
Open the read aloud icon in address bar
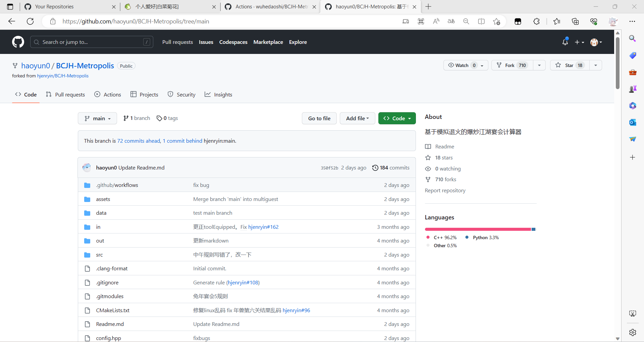pos(436,21)
